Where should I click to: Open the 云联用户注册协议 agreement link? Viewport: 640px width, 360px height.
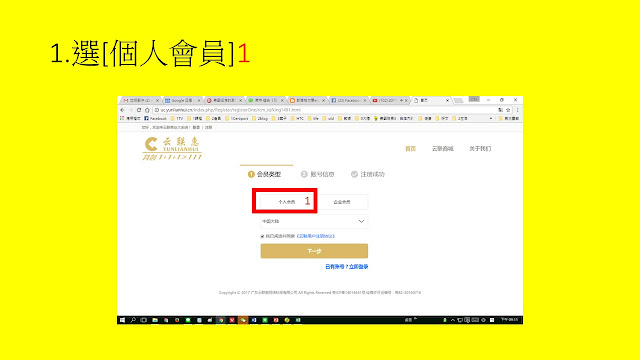(x=316, y=236)
